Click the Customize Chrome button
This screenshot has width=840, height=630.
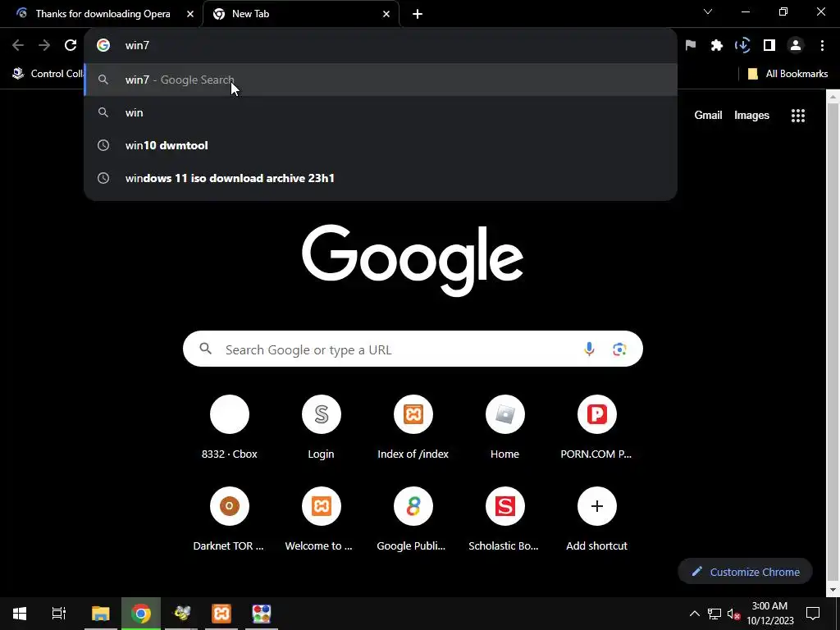point(745,572)
